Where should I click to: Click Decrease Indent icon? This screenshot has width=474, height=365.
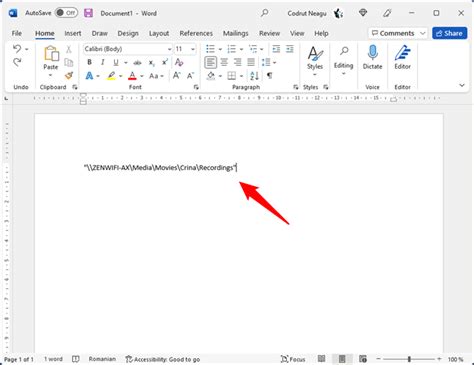point(276,49)
